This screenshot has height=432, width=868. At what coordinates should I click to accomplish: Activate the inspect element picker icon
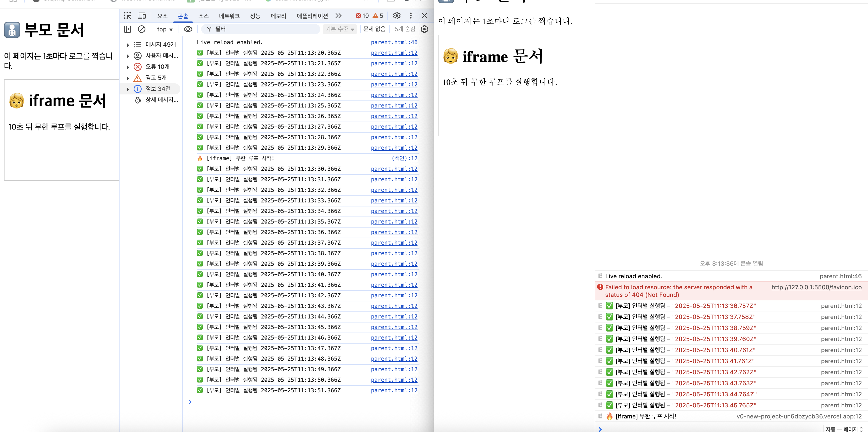pos(127,16)
